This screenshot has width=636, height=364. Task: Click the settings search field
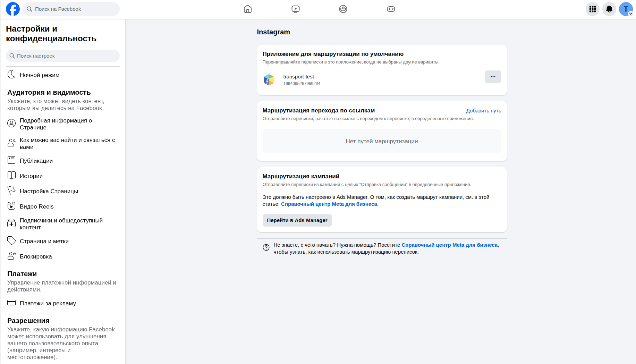pyautogui.click(x=63, y=56)
